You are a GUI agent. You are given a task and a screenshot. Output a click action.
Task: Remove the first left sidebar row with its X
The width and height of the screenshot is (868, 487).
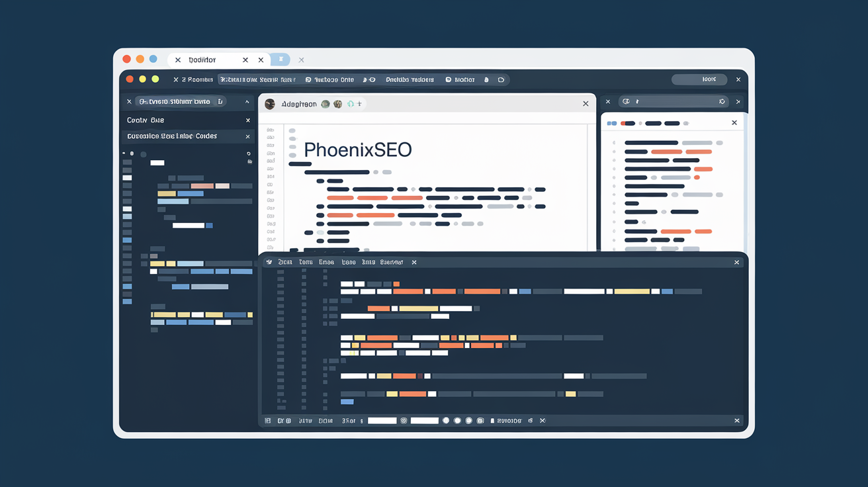tap(248, 120)
